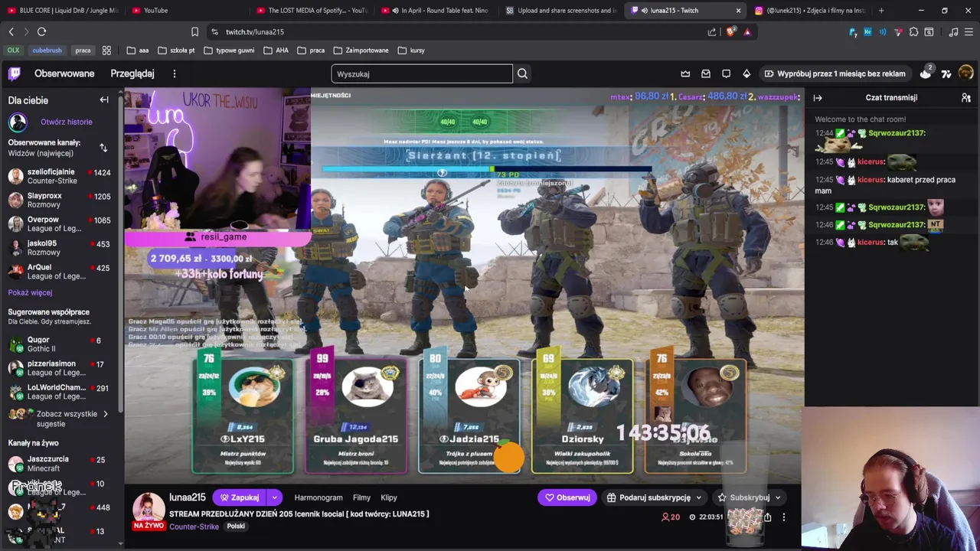Open stream three-dot more options

(x=783, y=517)
